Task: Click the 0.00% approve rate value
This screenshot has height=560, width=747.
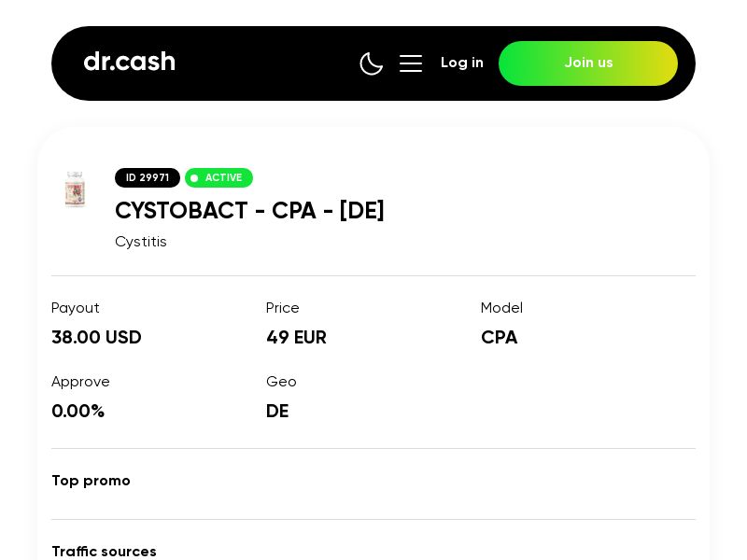Action: pyautogui.click(x=78, y=411)
